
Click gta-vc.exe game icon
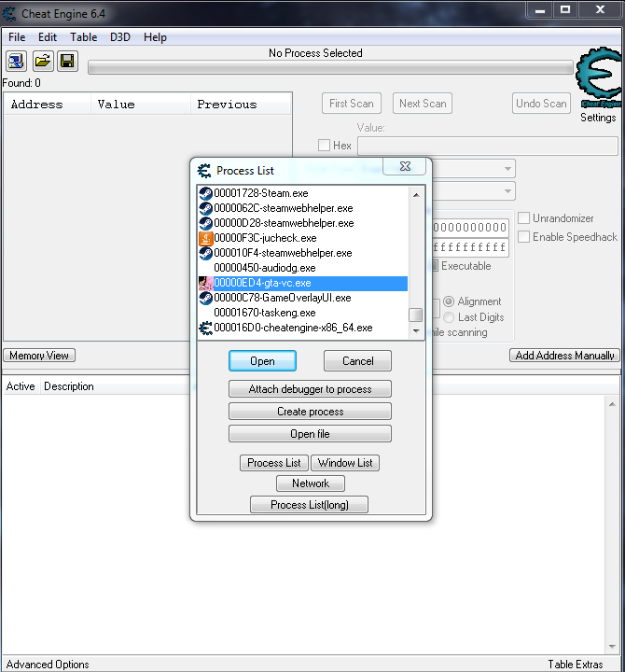[205, 283]
